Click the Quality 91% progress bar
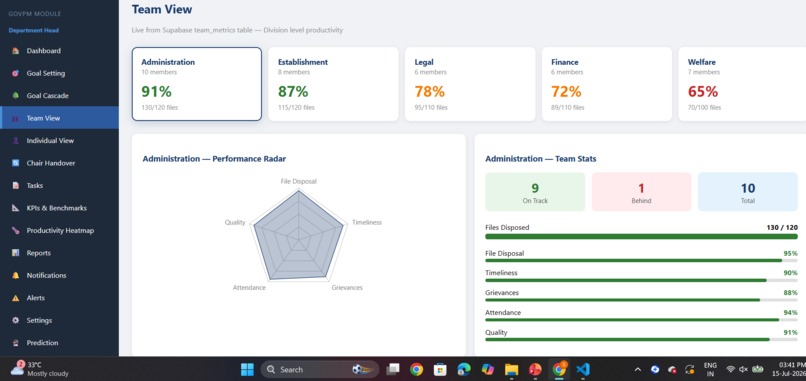 [x=642, y=339]
